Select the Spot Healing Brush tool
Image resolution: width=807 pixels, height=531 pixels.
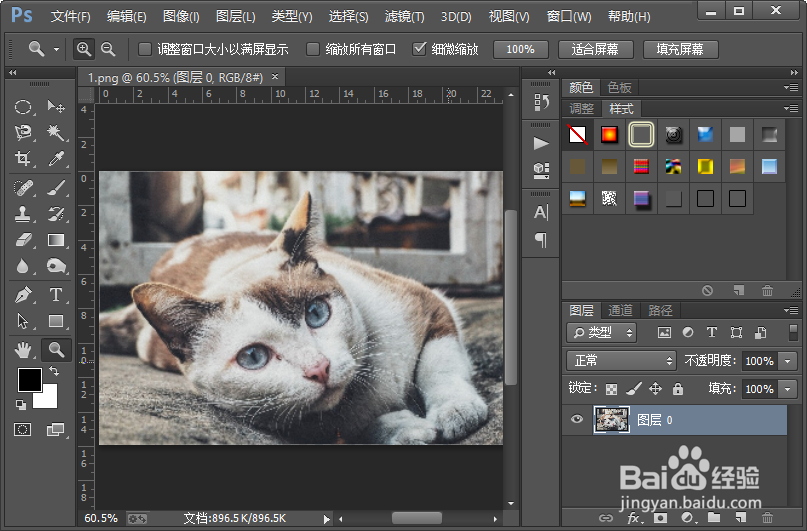point(23,188)
